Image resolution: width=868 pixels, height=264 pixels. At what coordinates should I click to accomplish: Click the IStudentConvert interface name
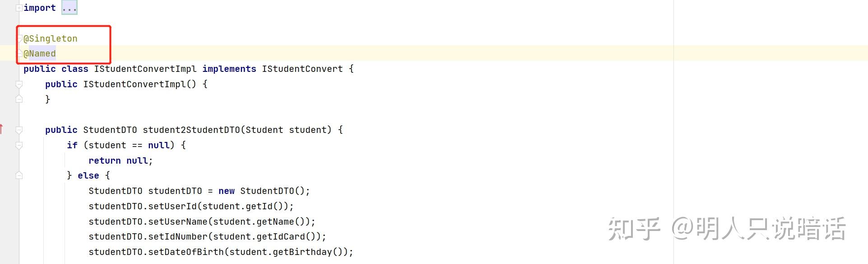pos(302,69)
